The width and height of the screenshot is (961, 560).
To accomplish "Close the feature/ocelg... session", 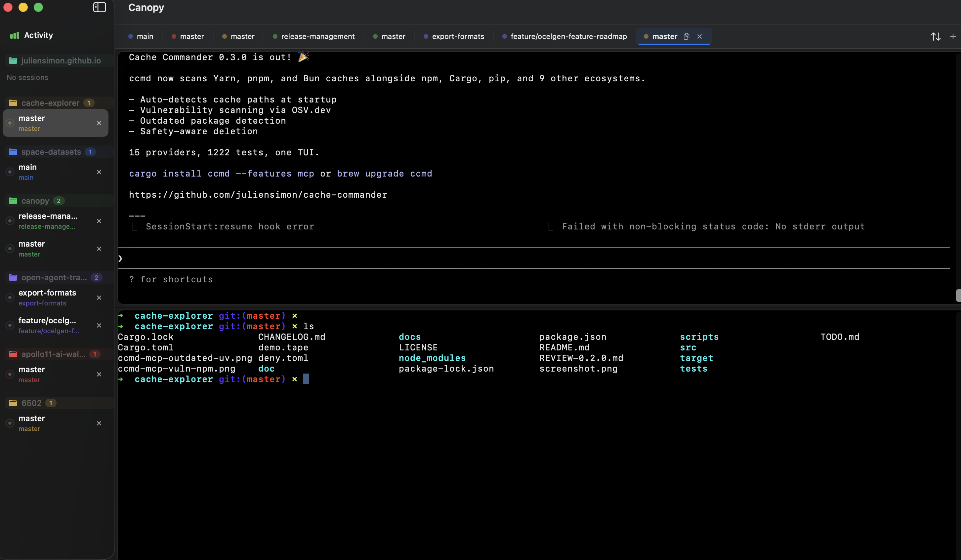I will pyautogui.click(x=99, y=325).
